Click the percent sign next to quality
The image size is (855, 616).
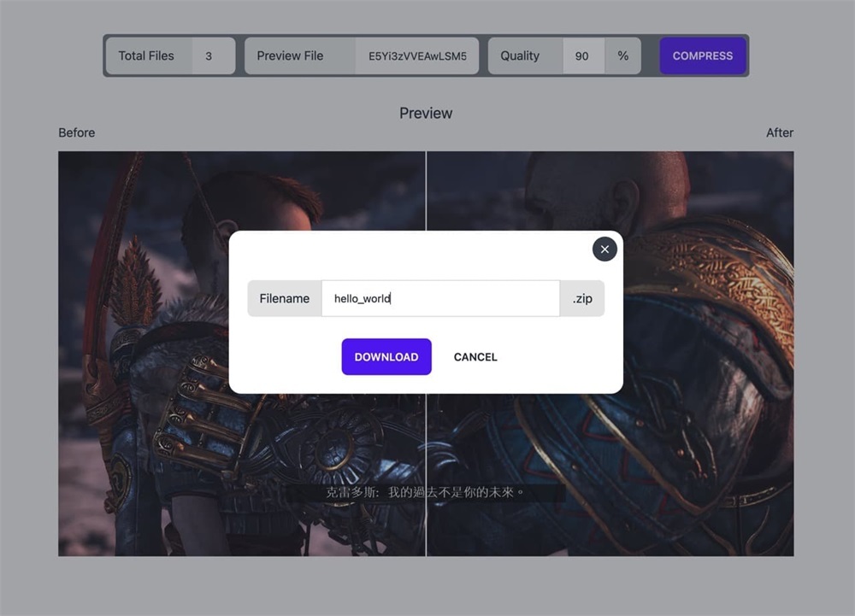click(x=622, y=56)
